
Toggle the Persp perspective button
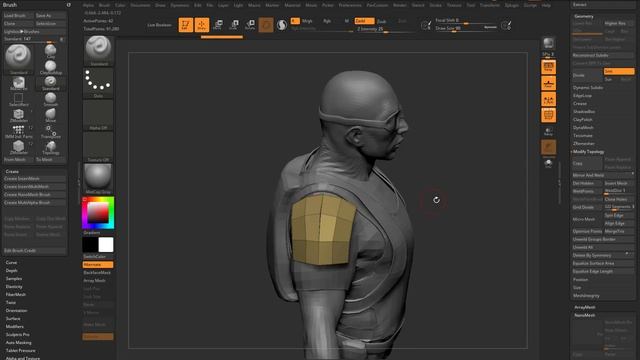pos(549,67)
